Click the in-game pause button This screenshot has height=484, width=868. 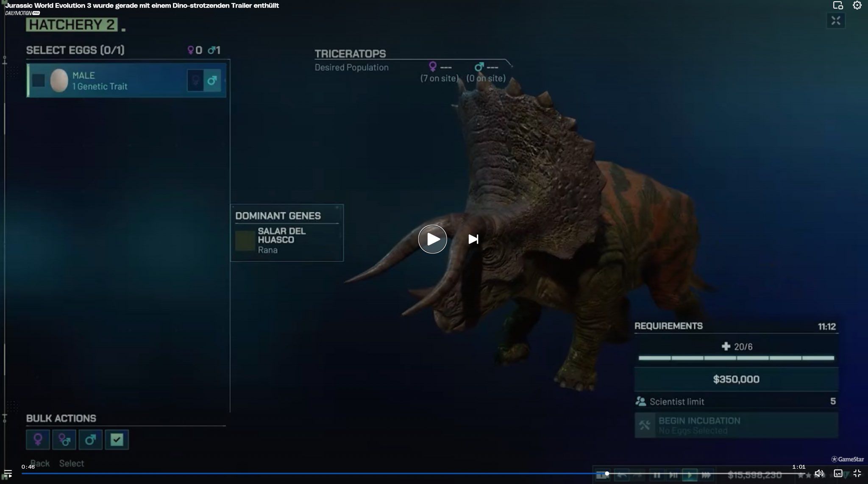(x=656, y=475)
